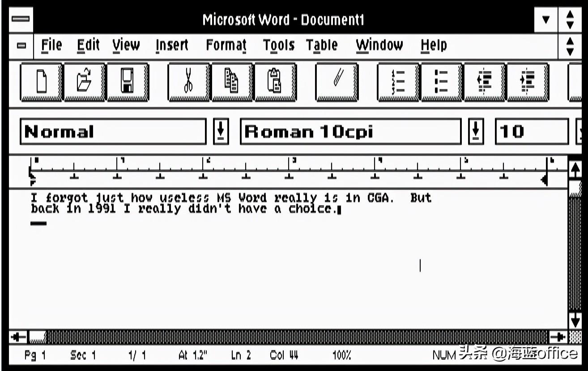Open the Table menu
Viewport: 588px width, 371px height.
pyautogui.click(x=321, y=45)
